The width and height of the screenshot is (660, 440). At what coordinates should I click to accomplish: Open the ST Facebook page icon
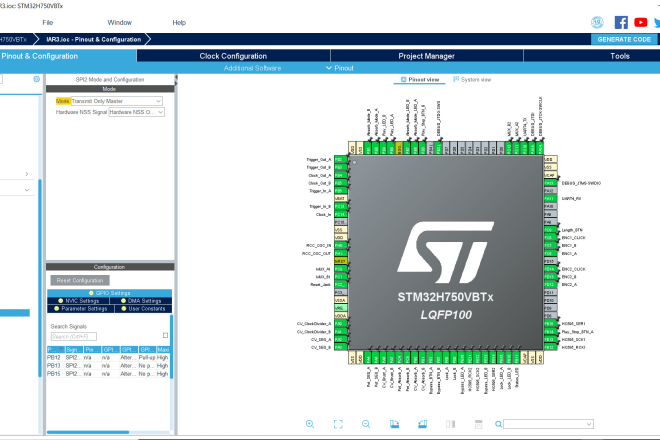621,22
